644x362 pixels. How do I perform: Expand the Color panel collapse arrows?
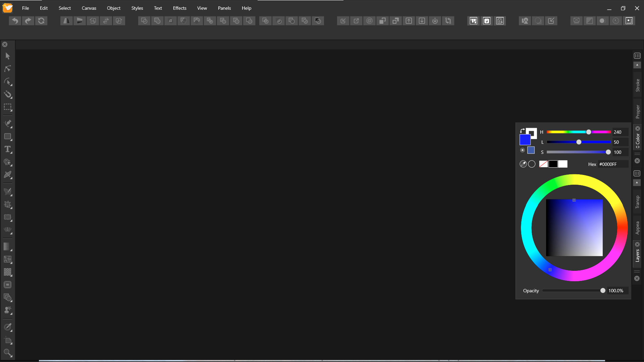(x=638, y=147)
